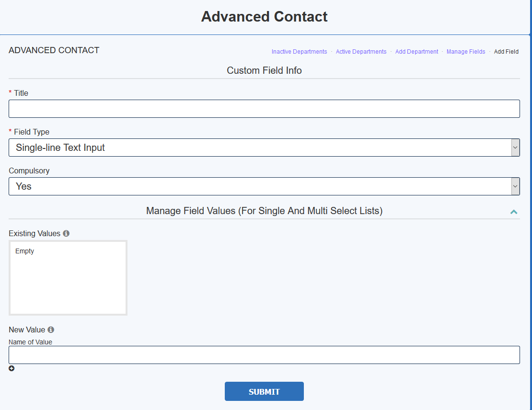The image size is (532, 410).
Task: Go to Active Departments
Action: click(x=361, y=52)
